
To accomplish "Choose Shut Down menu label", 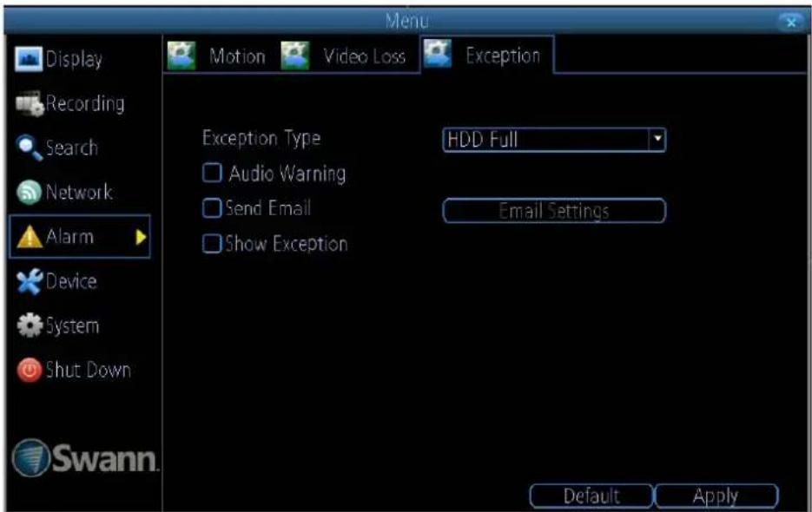I will coord(89,371).
